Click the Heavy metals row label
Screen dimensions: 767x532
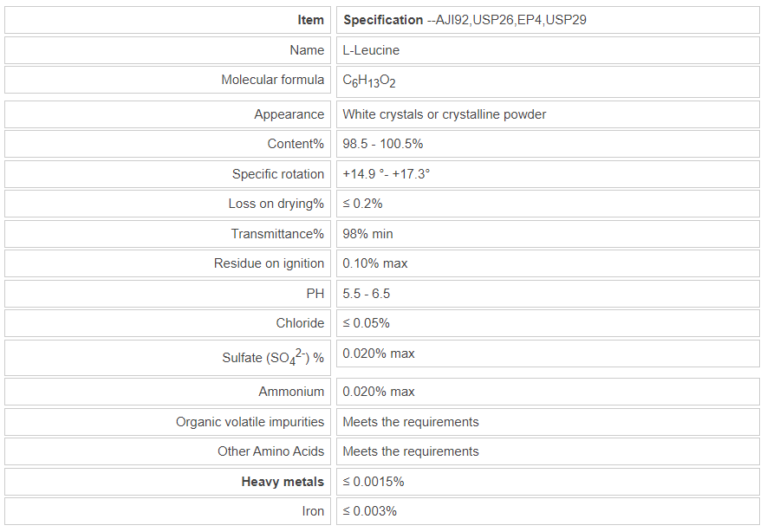coord(283,482)
